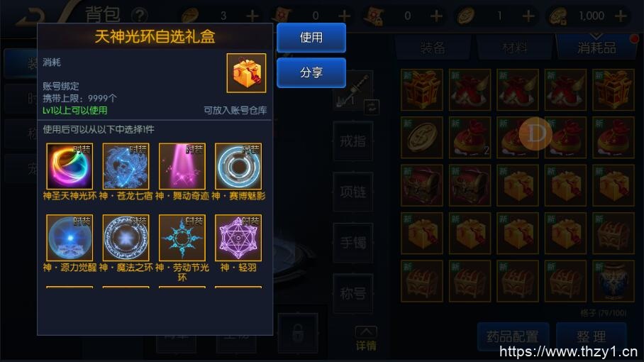Switch to the 材料 tab
The image size is (644, 362).
tap(514, 48)
